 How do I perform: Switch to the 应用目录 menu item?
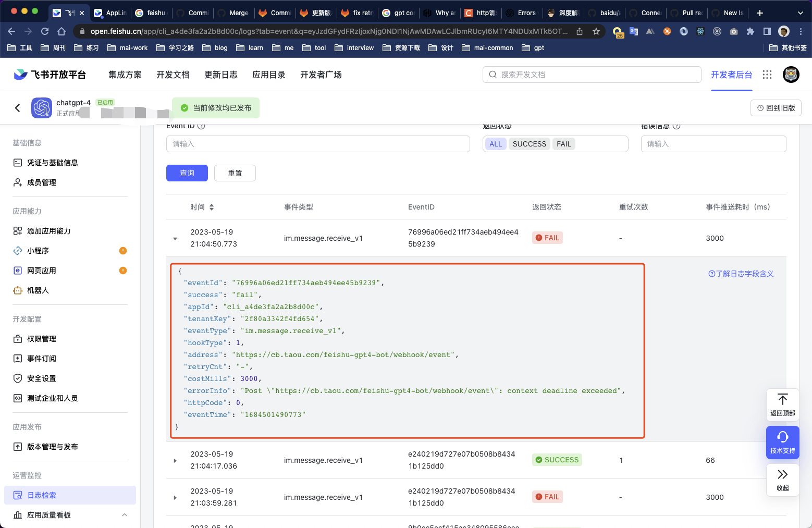(x=269, y=75)
